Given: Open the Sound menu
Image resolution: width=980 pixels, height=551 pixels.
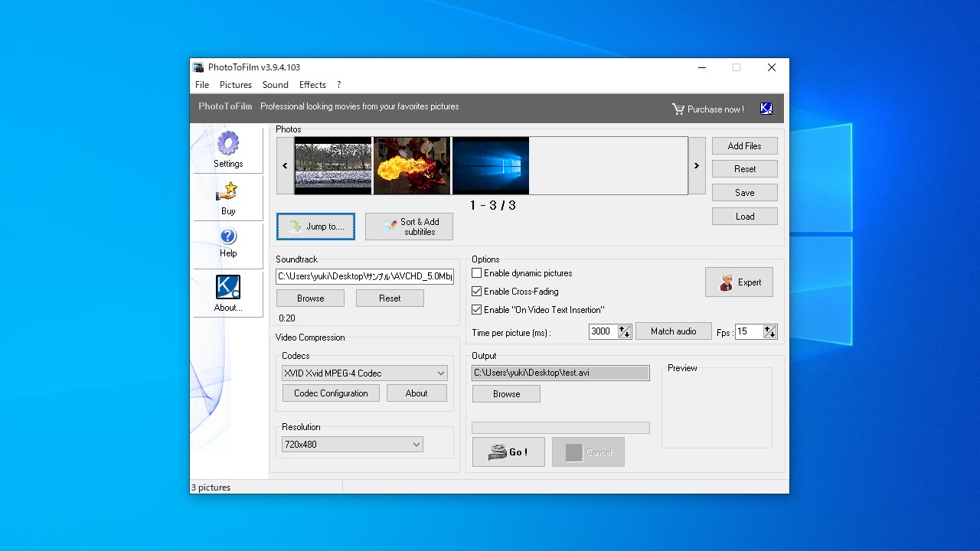Looking at the screenshot, I should coord(276,85).
